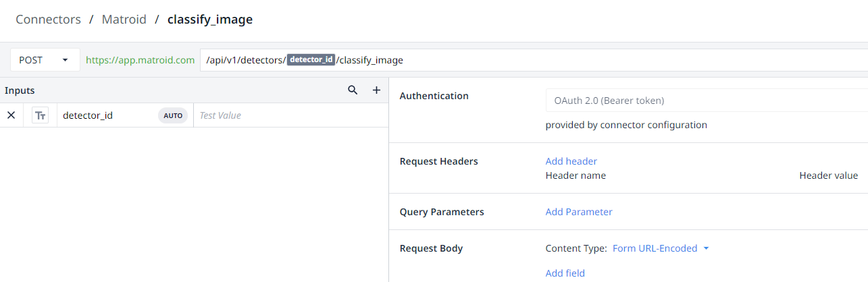
Task: Navigate to Matroid in the breadcrumb
Action: pos(124,20)
